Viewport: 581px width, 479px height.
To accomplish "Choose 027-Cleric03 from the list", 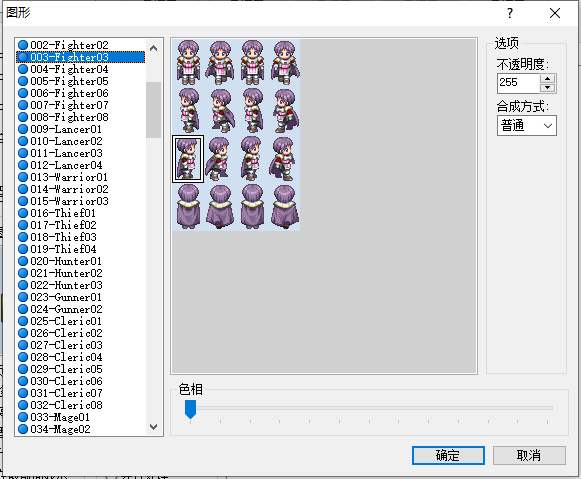I will pos(81,345).
